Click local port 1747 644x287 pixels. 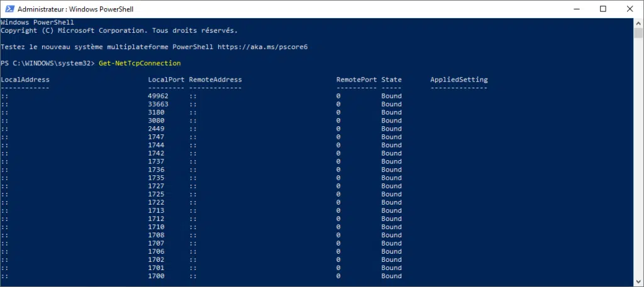click(156, 137)
